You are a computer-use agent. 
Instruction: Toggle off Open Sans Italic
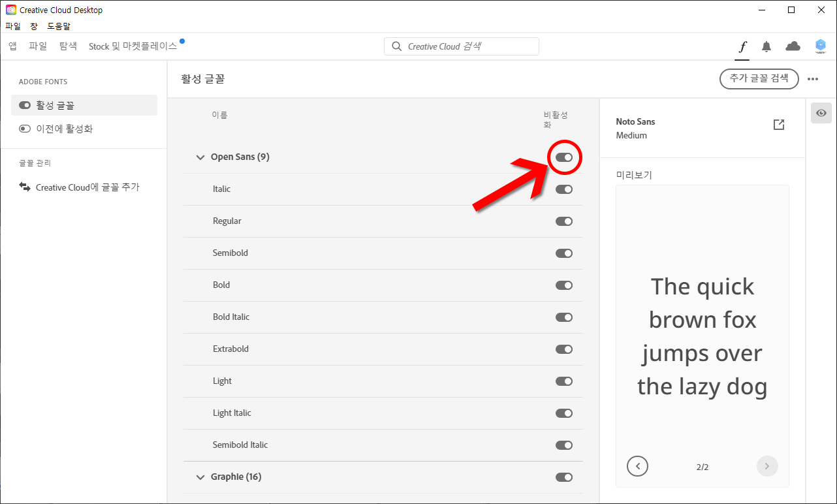564,189
